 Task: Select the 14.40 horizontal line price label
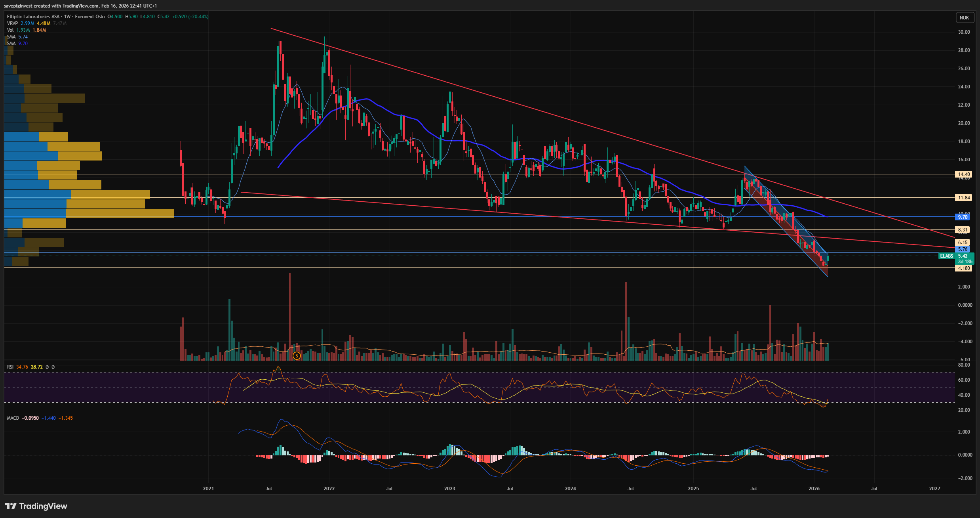(x=963, y=174)
